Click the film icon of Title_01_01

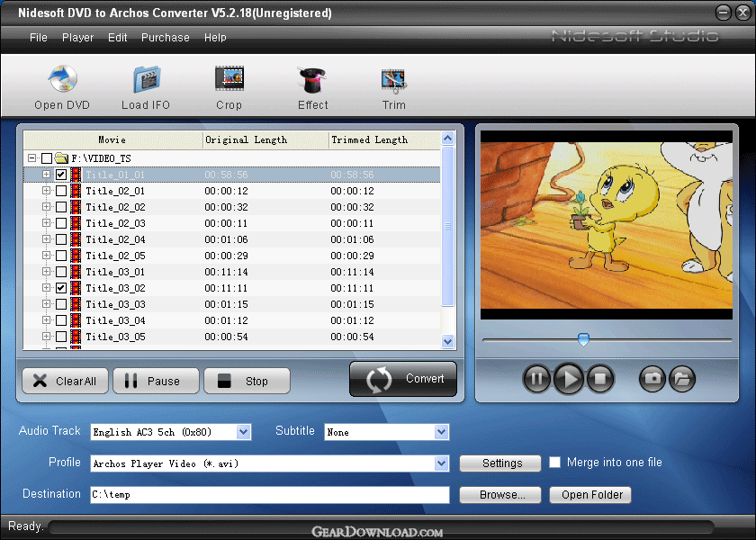(x=76, y=175)
